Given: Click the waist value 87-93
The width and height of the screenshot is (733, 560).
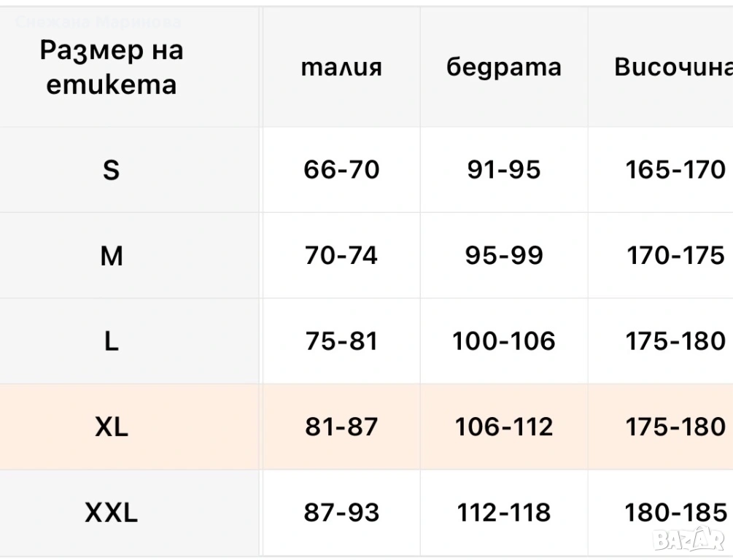Looking at the screenshot, I should [x=341, y=513].
